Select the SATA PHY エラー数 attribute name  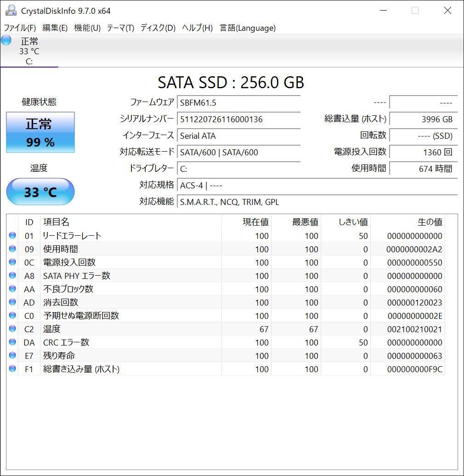77,276
